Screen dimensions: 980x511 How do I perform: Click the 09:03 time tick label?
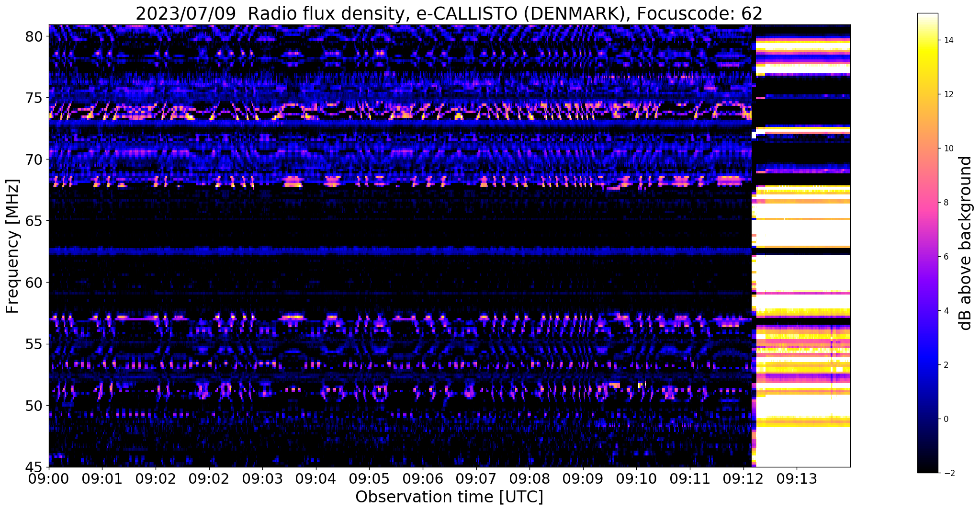pos(262,479)
